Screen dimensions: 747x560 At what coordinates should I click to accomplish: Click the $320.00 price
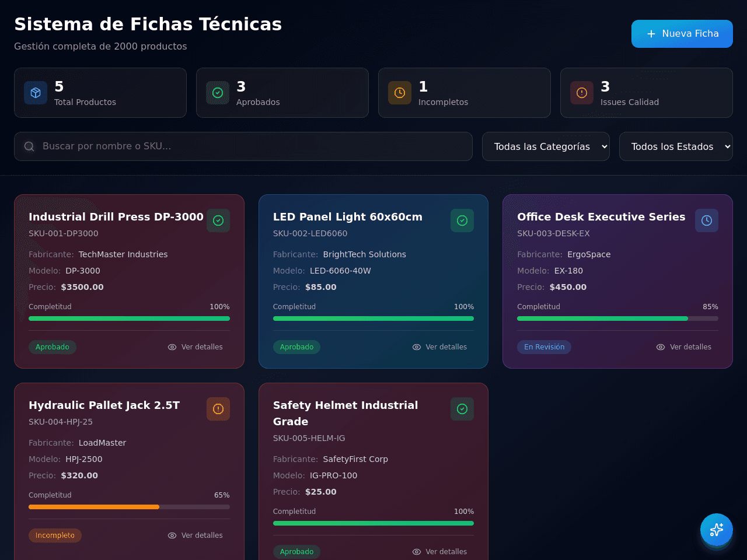click(x=79, y=475)
